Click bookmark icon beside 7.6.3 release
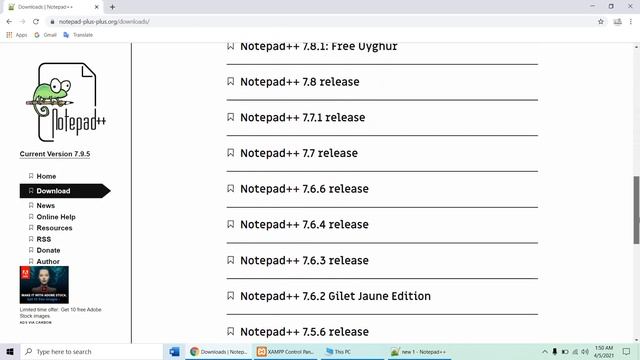The image size is (640, 360). [231, 260]
